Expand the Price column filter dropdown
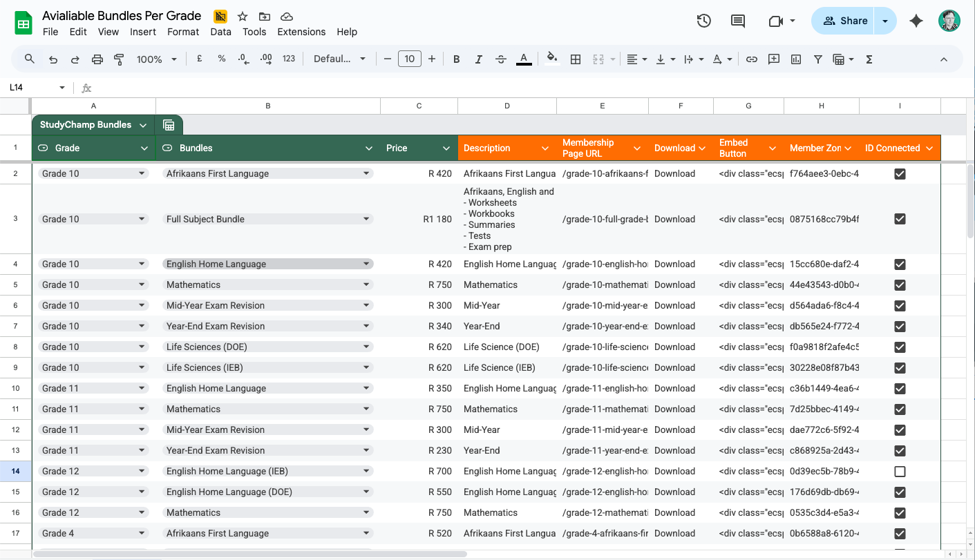The image size is (975, 560). tap(446, 148)
